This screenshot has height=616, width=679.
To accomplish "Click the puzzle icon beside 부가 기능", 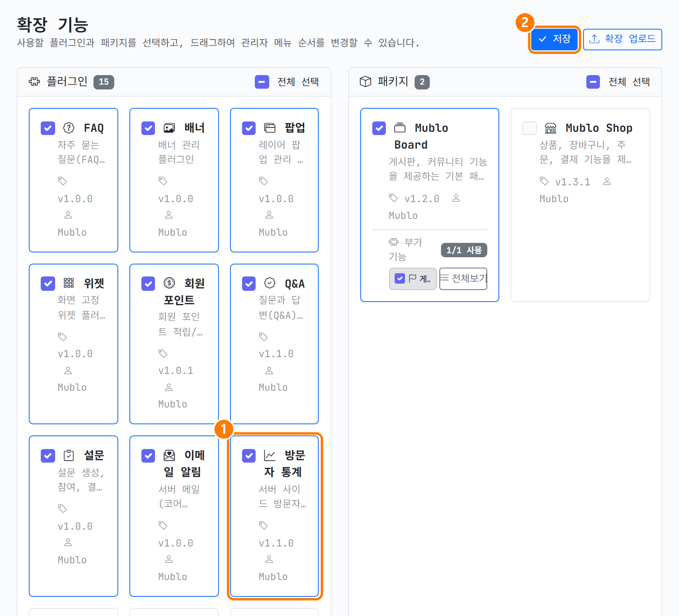I will click(394, 242).
